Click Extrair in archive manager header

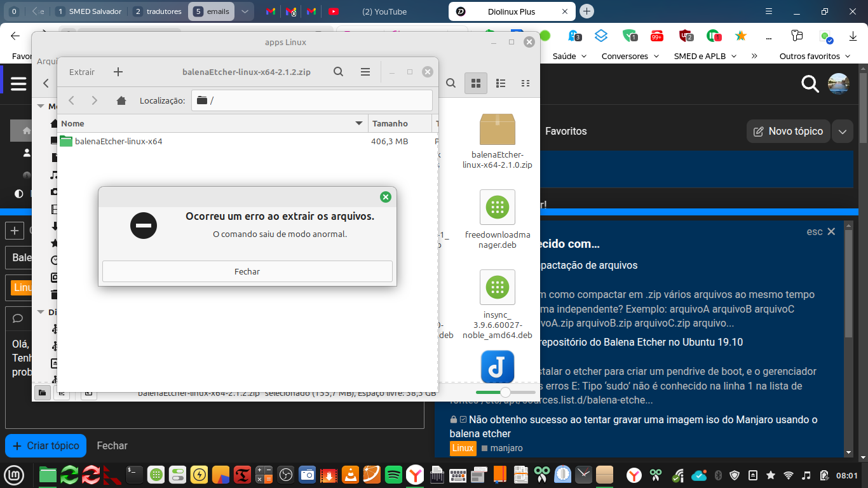tap(82, 72)
